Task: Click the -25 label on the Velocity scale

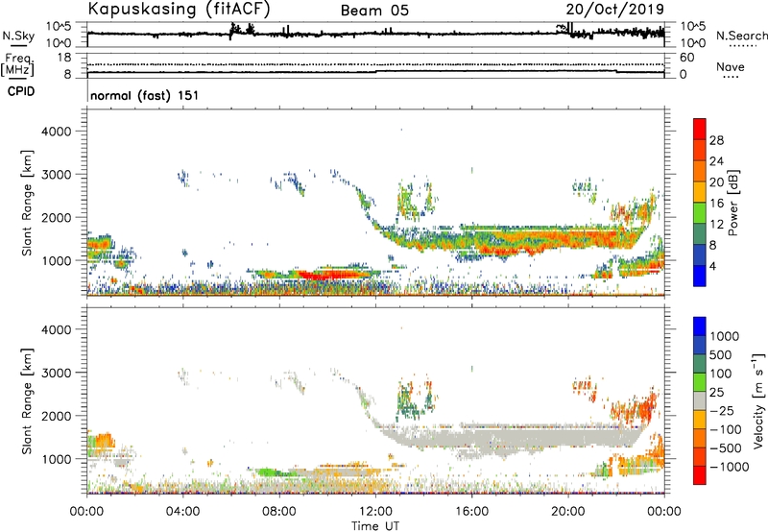Action: [722, 410]
